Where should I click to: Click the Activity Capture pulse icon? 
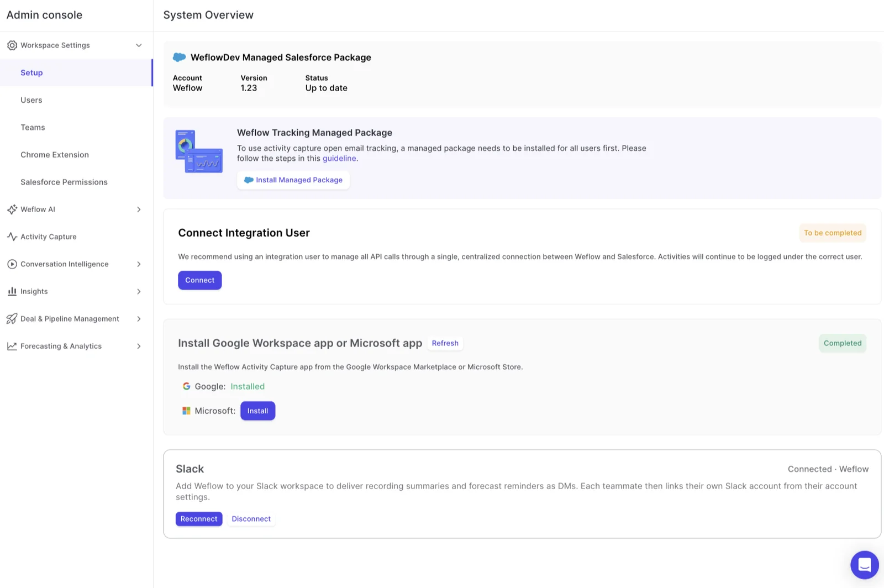point(12,237)
